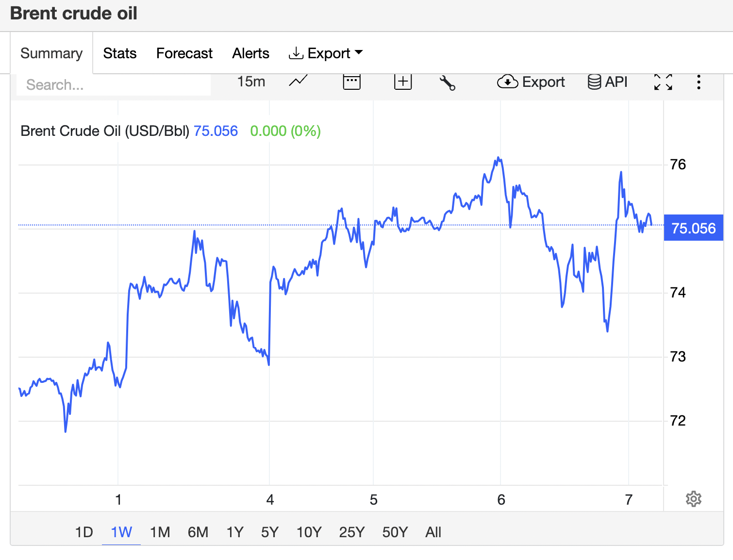
Task: Open the Alerts tab
Action: point(250,53)
